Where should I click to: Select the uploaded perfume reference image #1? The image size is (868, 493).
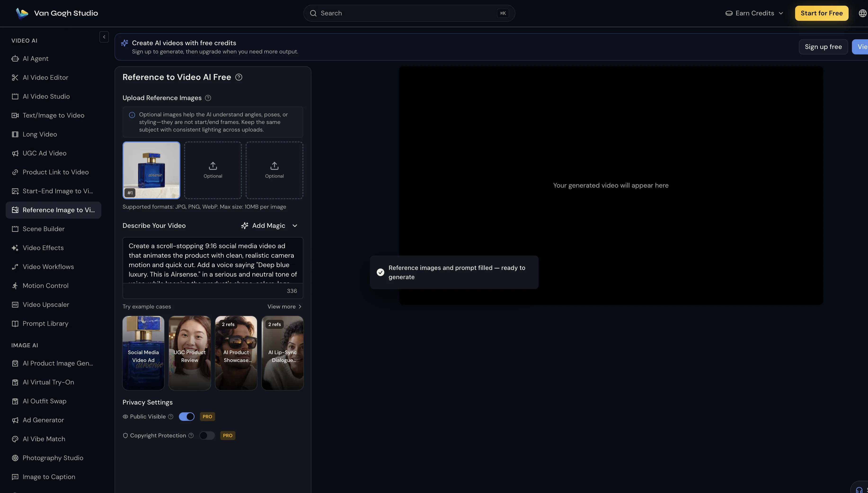pyautogui.click(x=151, y=170)
